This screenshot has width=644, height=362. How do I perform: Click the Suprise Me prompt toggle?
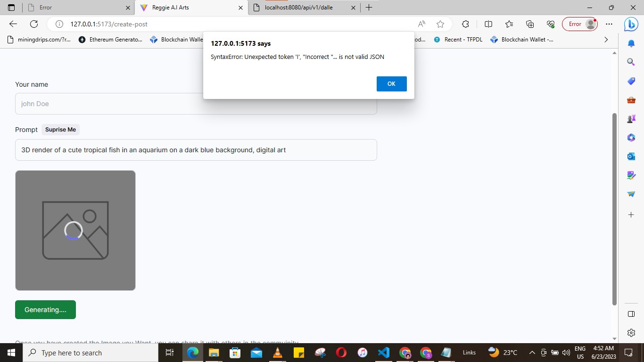(x=60, y=129)
